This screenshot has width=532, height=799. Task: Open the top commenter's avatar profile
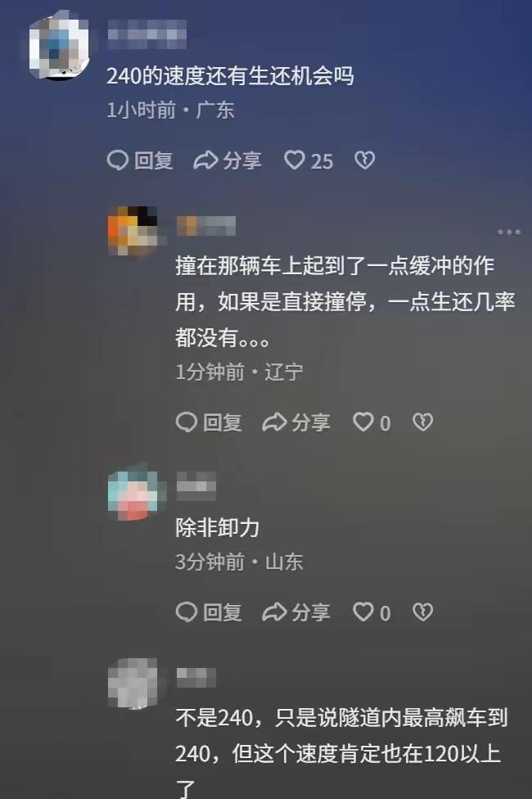[x=59, y=46]
